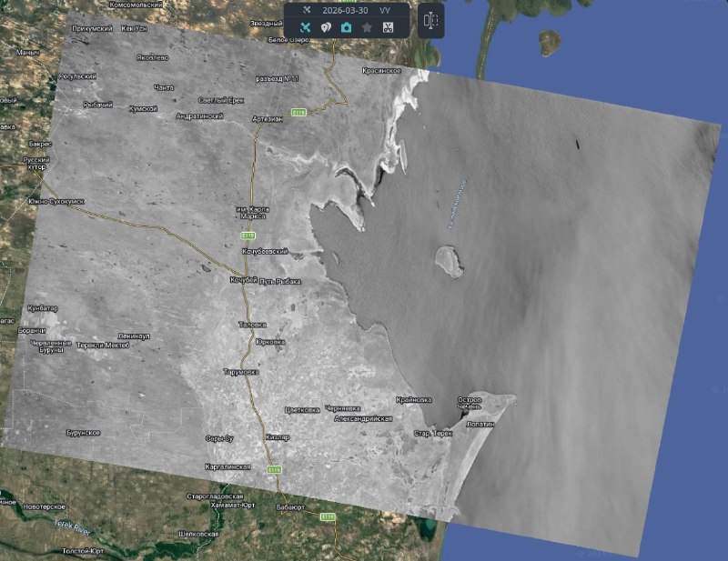Click the Прикумский label at top left
The width and height of the screenshot is (728, 561).
point(91,29)
